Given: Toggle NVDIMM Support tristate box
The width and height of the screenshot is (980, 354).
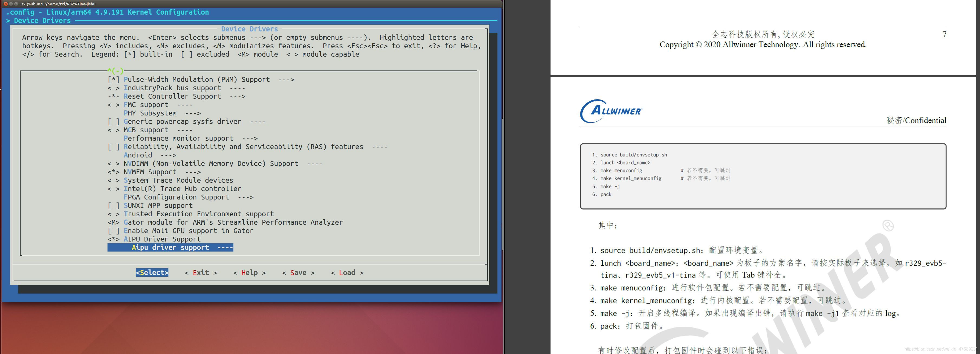Looking at the screenshot, I should click(113, 164).
